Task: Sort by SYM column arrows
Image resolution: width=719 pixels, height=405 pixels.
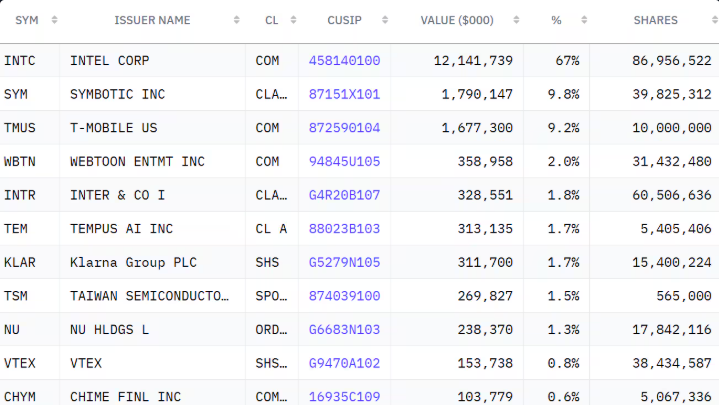Action: point(55,20)
